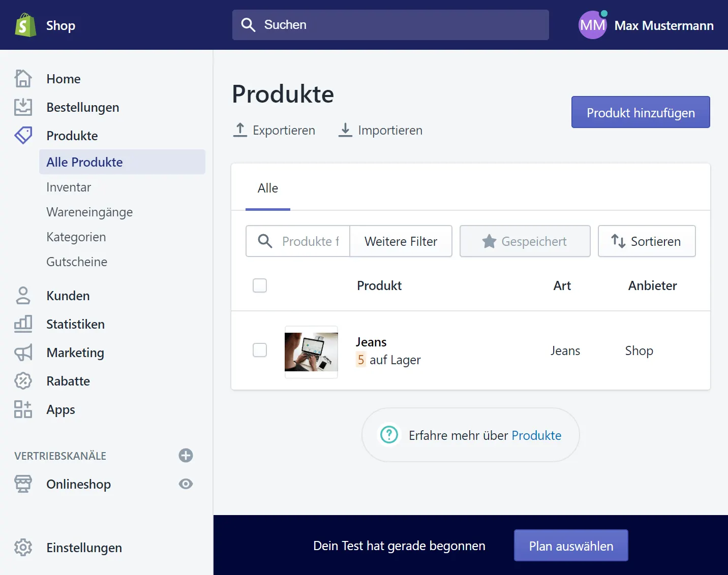This screenshot has height=575, width=728.
Task: Open Kategorien submenu item
Action: coord(76,237)
